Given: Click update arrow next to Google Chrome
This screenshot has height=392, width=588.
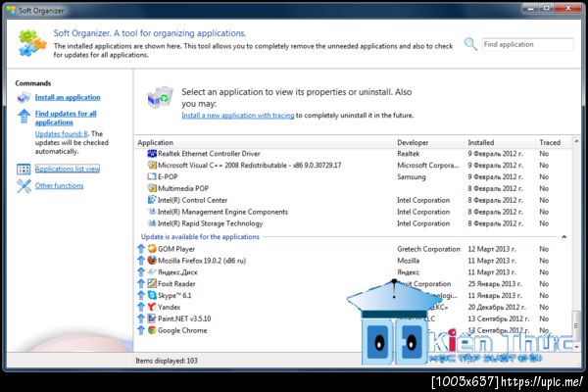Looking at the screenshot, I should coord(141,330).
